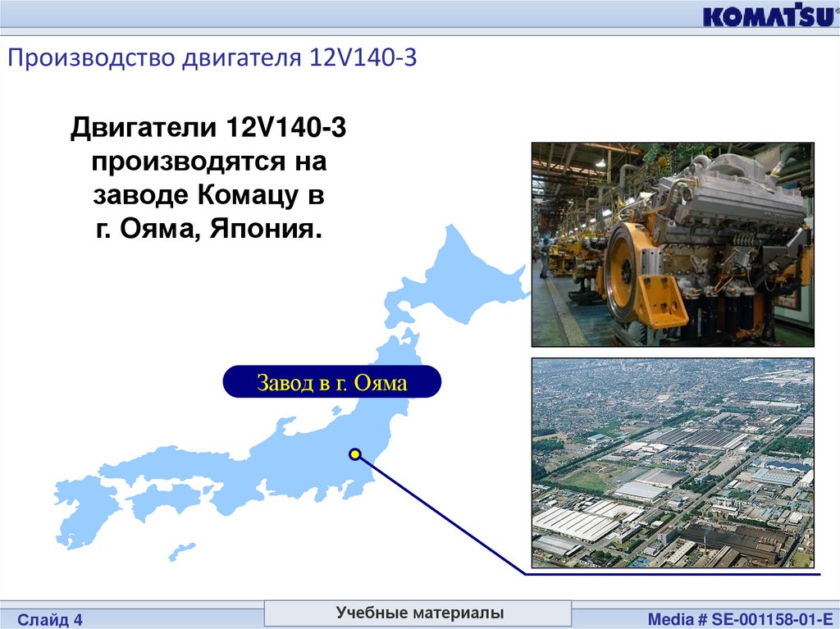The width and height of the screenshot is (840, 629).
Task: Open the engine assembly line photo
Action: [673, 244]
